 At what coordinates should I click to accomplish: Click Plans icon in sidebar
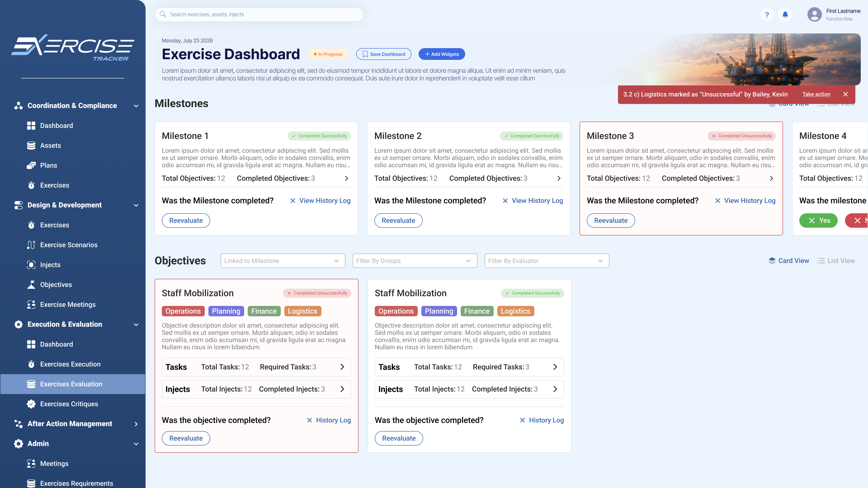pyautogui.click(x=31, y=165)
